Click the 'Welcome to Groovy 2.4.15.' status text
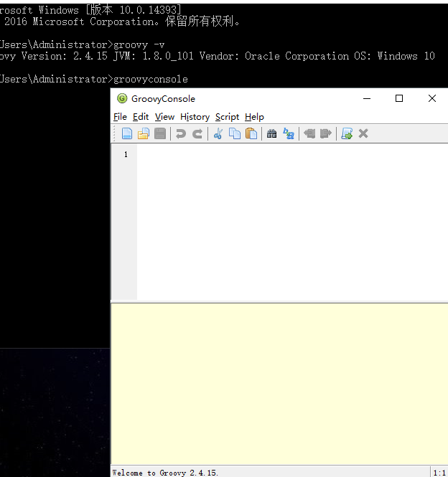Image resolution: width=448 pixels, height=477 pixels. tap(165, 473)
